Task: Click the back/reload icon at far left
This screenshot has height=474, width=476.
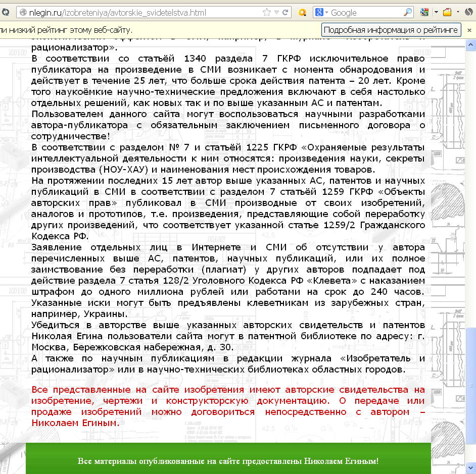Action: [x=5, y=13]
